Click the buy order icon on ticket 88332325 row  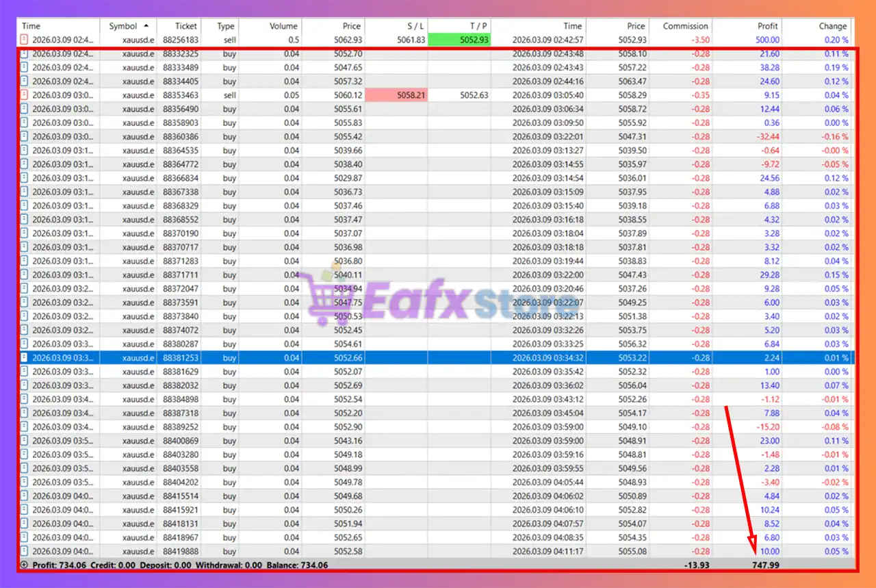[x=25, y=53]
